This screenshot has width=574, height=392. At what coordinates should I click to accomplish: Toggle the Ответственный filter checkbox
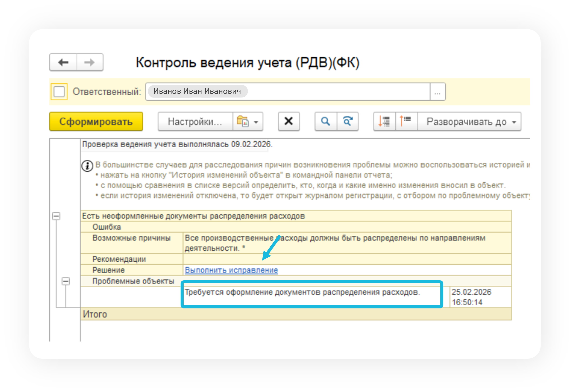[x=59, y=92]
